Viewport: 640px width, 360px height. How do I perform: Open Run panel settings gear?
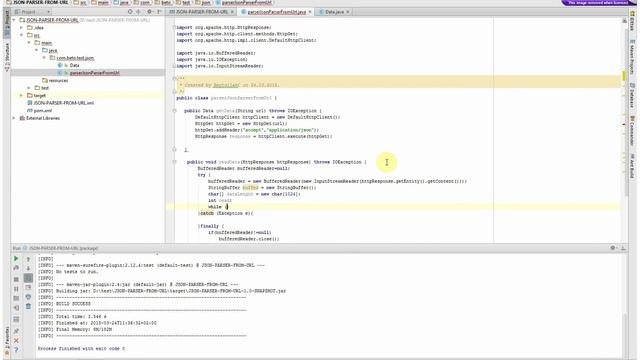point(613,248)
